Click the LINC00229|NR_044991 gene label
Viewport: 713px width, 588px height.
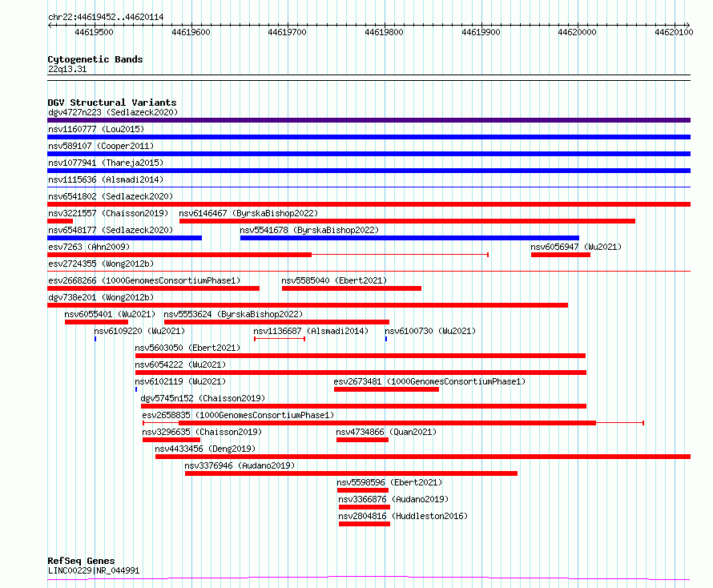point(94,570)
